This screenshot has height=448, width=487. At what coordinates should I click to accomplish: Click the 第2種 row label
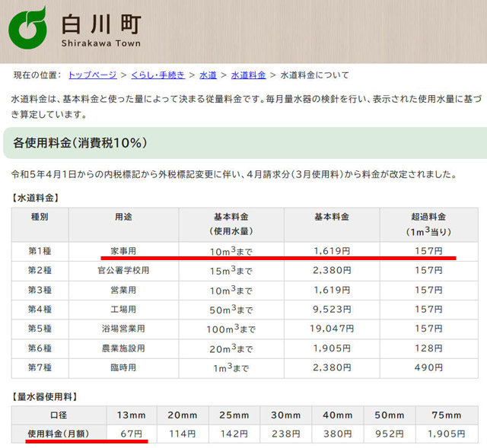pyautogui.click(x=40, y=271)
